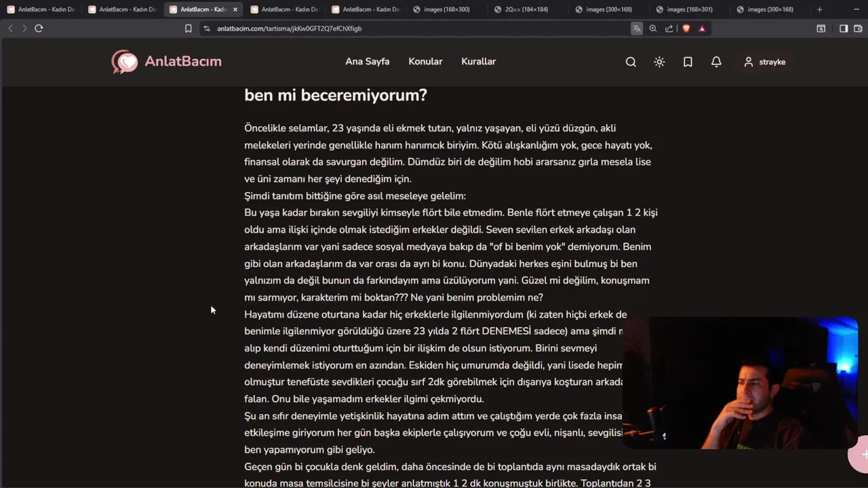Open the site search magnifier
The height and width of the screenshot is (488, 868).
coord(631,62)
